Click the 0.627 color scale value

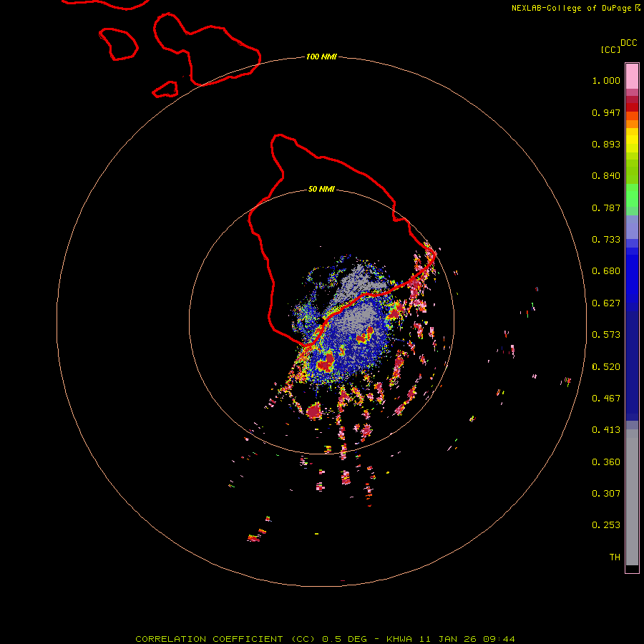(x=606, y=303)
